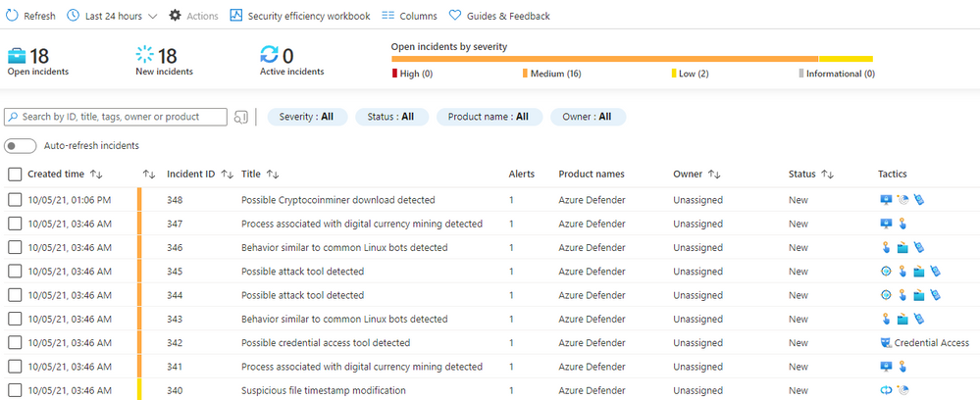Click the pointing hand tactic icon for incident 343

click(x=886, y=319)
